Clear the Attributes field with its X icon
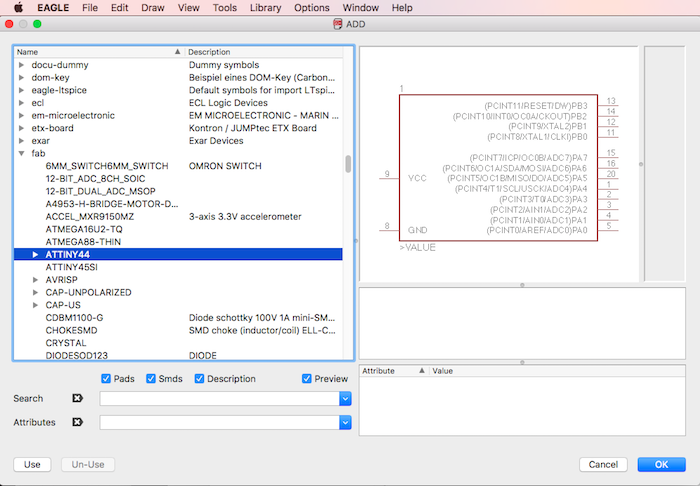 [78, 422]
